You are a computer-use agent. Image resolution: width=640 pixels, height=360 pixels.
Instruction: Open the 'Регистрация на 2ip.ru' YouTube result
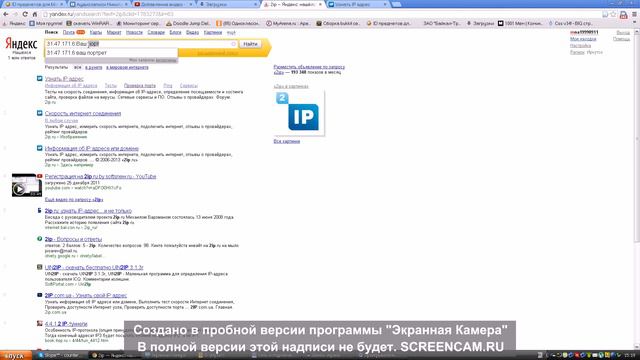pos(100,176)
